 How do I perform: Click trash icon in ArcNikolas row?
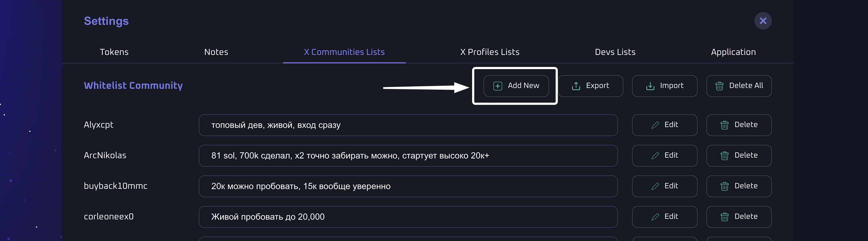pyautogui.click(x=724, y=156)
